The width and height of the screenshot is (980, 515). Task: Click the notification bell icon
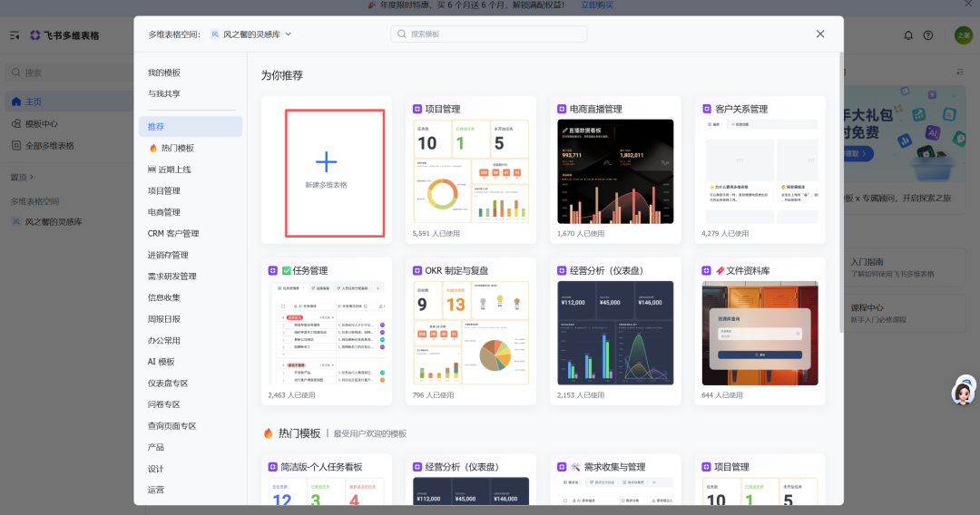point(908,35)
